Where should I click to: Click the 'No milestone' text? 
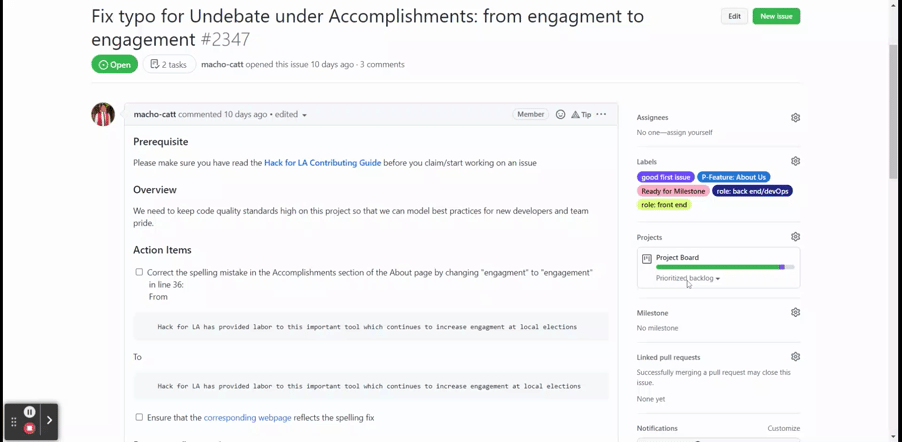pos(657,328)
